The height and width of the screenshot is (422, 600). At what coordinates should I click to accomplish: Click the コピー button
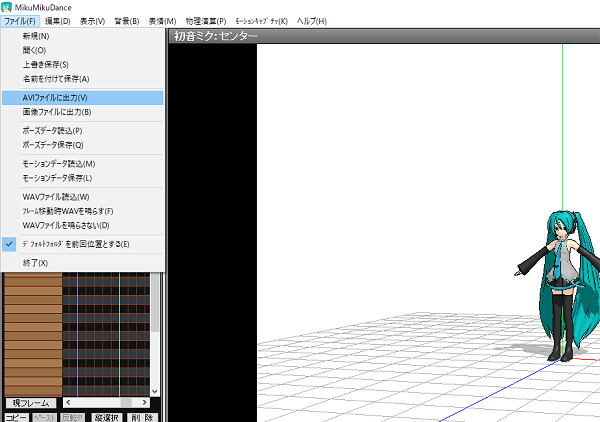tap(16, 417)
